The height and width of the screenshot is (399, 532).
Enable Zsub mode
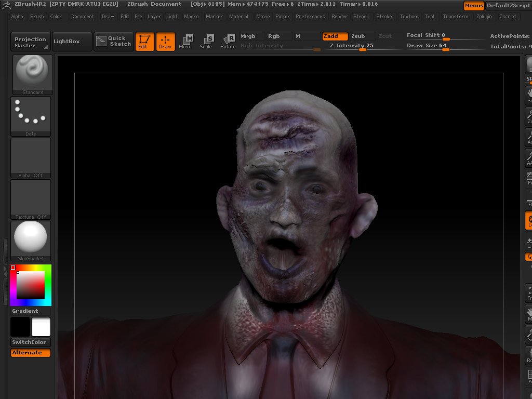pyautogui.click(x=358, y=36)
